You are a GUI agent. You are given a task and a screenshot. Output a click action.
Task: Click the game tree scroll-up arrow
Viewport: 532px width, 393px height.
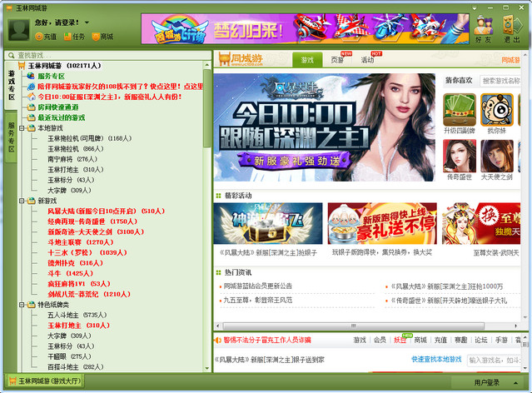[207, 65]
